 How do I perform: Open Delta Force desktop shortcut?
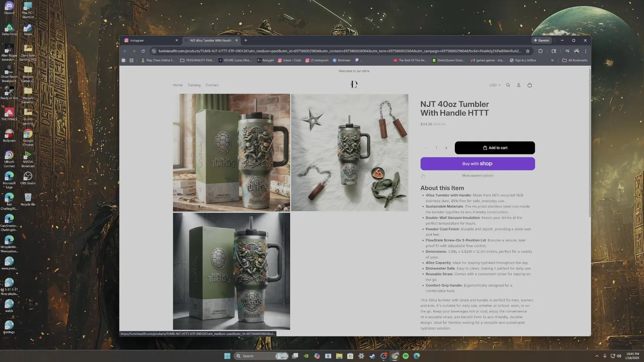pyautogui.click(x=9, y=30)
